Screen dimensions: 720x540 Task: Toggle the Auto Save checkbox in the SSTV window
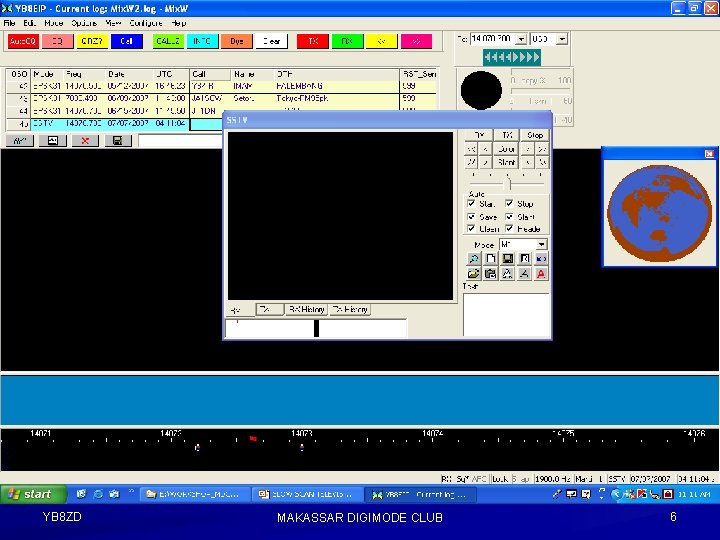[471, 216]
